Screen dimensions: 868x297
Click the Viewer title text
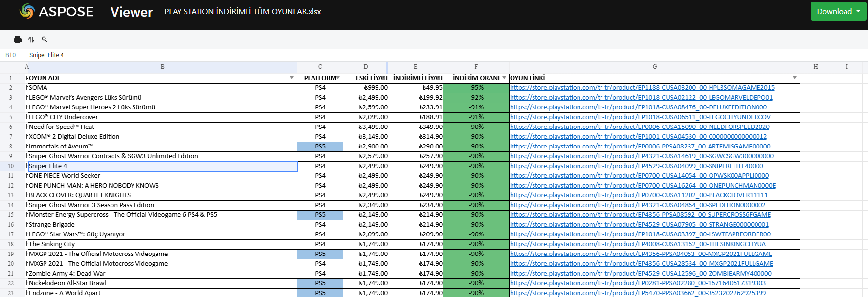(x=132, y=12)
